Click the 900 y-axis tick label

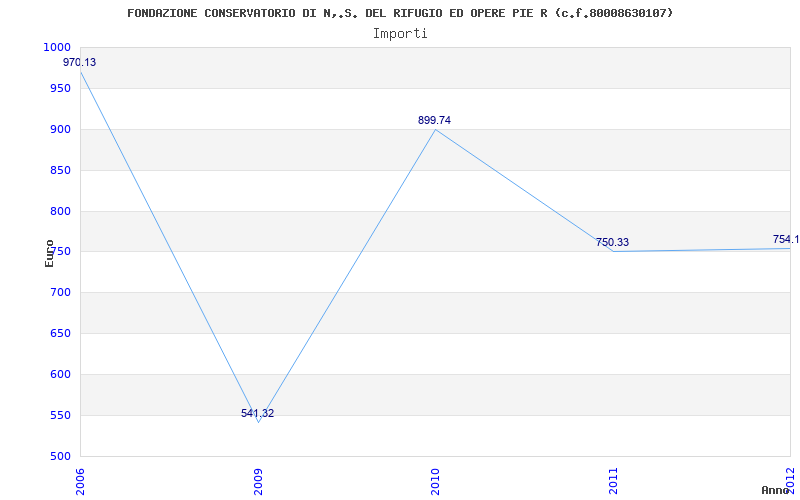click(x=60, y=129)
